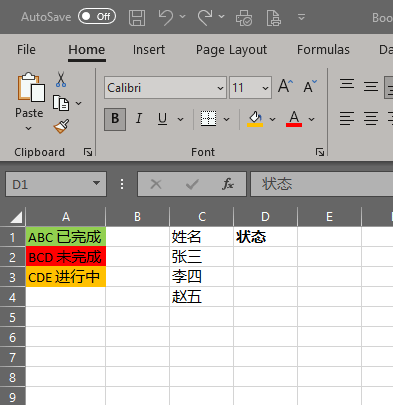393x405 pixels.
Task: Open the Formulas tab
Action: pos(323,50)
